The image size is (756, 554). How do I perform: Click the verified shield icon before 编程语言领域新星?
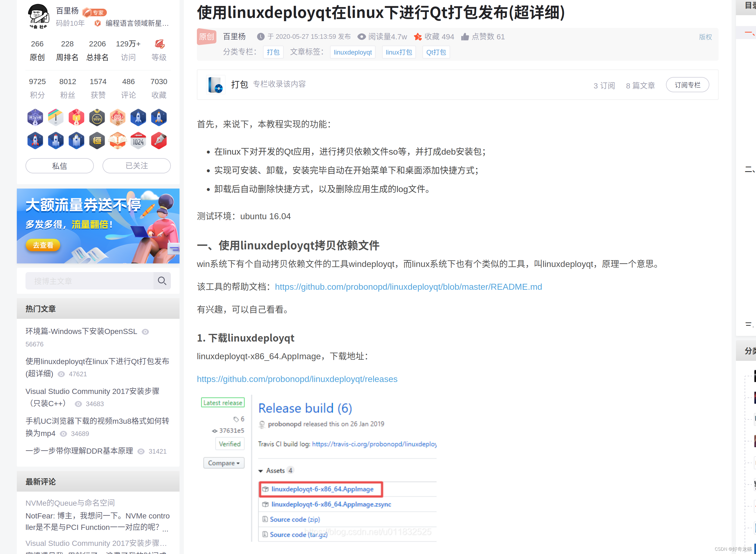point(98,23)
